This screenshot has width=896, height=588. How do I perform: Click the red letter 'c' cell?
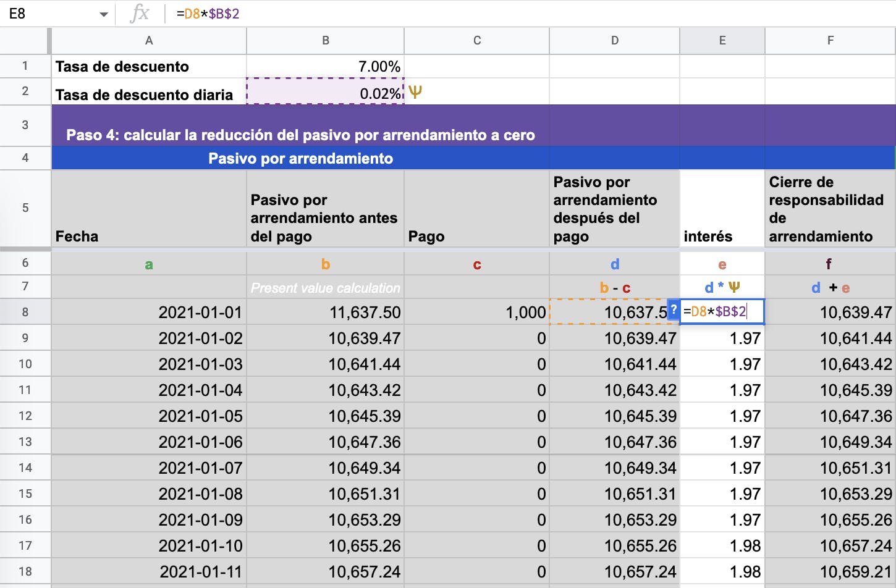pyautogui.click(x=477, y=264)
